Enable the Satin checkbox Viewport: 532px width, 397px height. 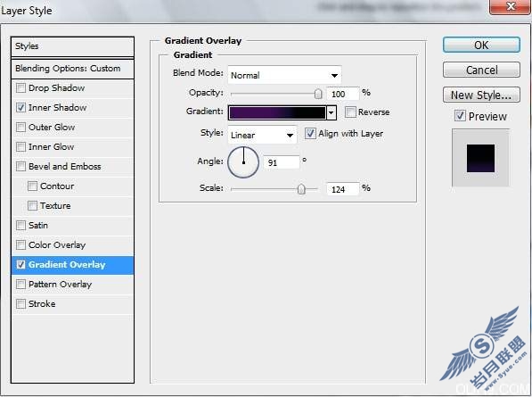(x=20, y=226)
